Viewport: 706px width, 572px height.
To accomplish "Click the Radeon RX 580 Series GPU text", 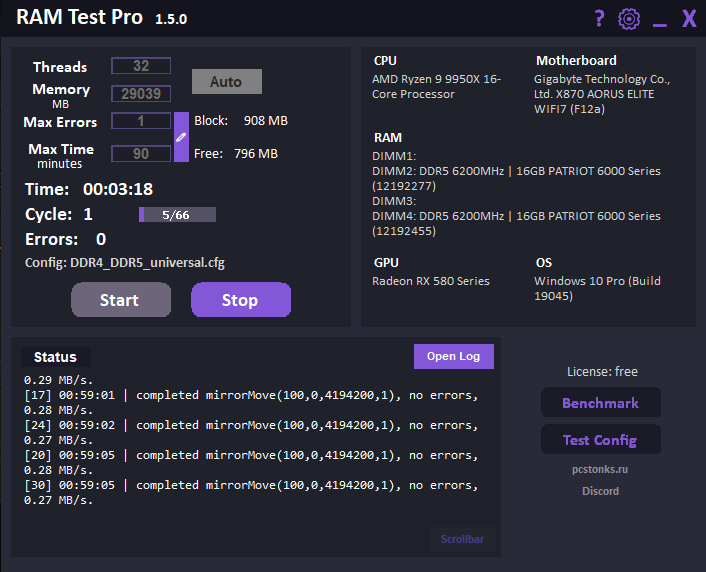I will point(430,281).
